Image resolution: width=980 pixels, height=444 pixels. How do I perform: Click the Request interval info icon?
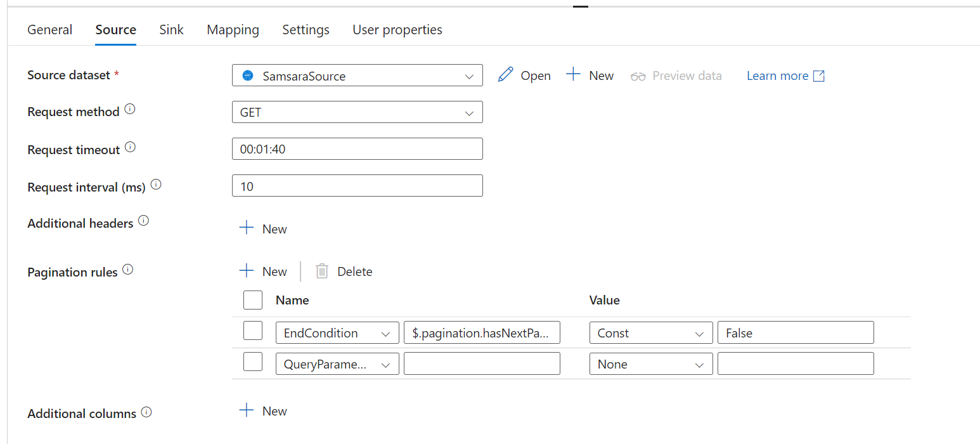[x=156, y=185]
